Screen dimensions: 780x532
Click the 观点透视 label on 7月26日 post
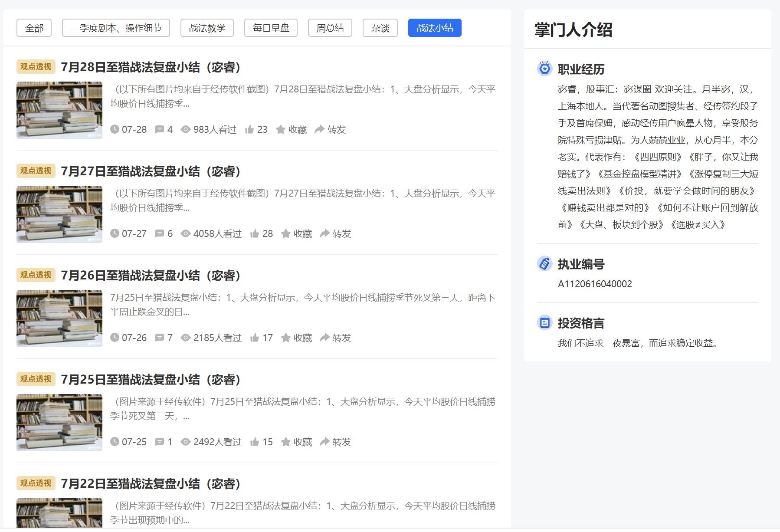(x=36, y=275)
